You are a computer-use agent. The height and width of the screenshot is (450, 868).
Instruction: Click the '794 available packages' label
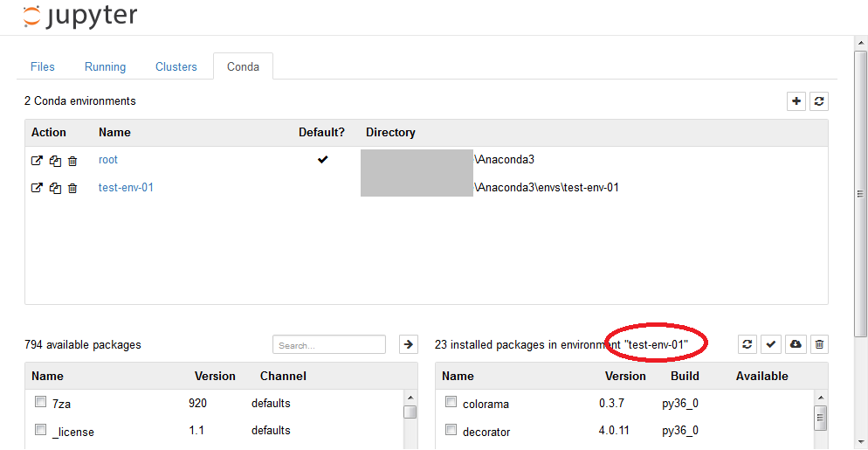point(83,344)
